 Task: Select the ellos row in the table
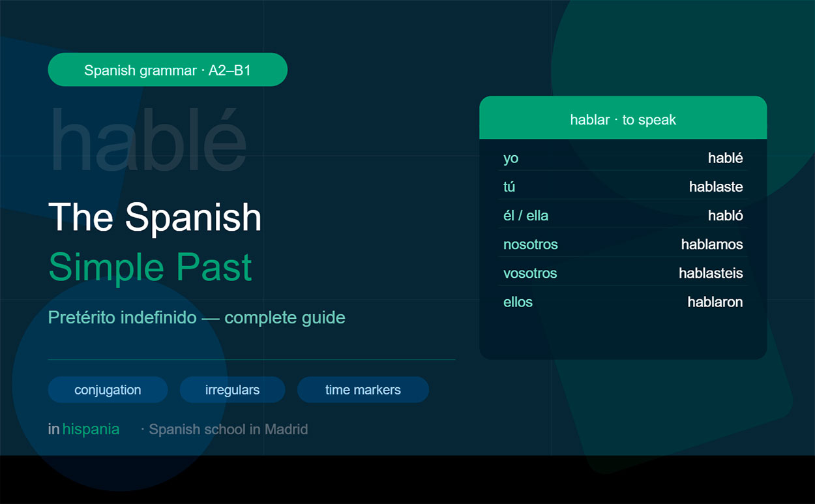click(518, 301)
